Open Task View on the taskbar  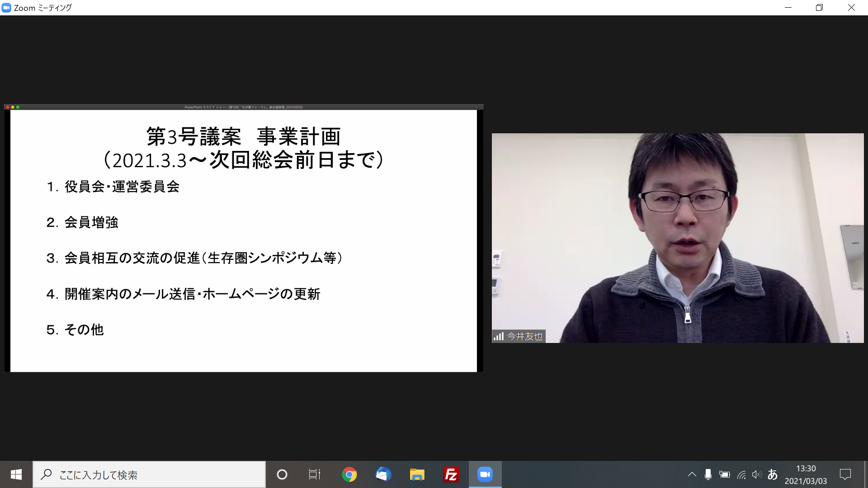tap(315, 474)
